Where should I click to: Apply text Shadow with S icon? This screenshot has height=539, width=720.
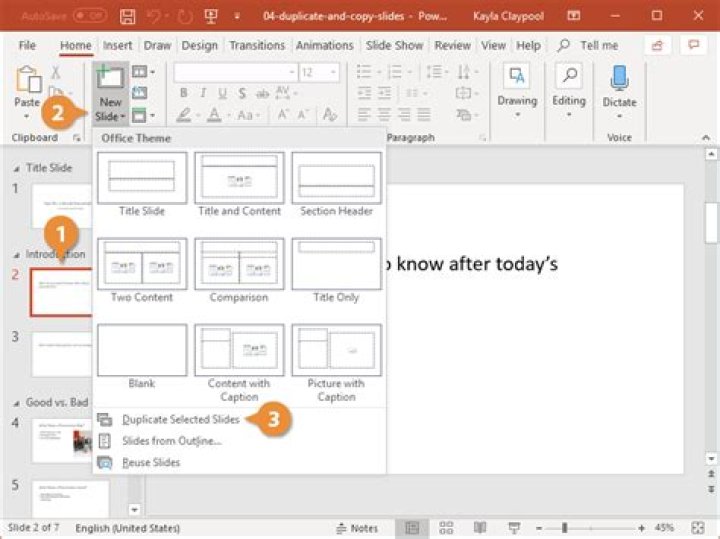(242, 93)
